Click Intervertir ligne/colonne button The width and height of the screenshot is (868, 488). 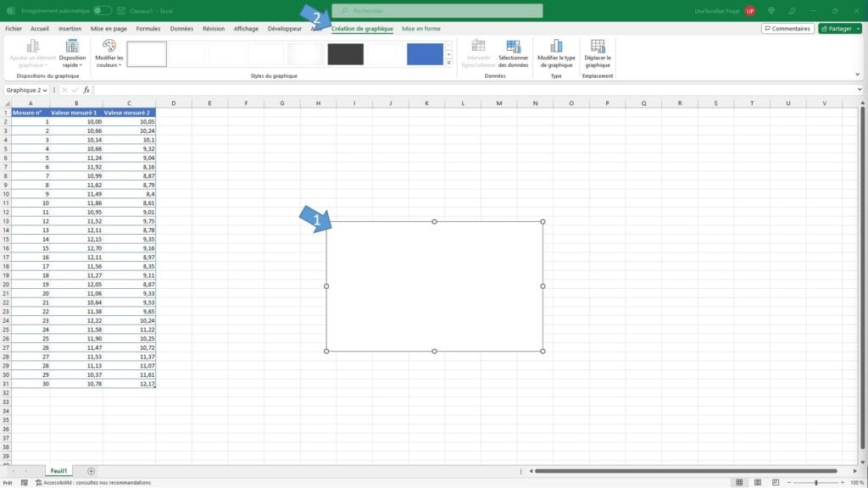[478, 53]
